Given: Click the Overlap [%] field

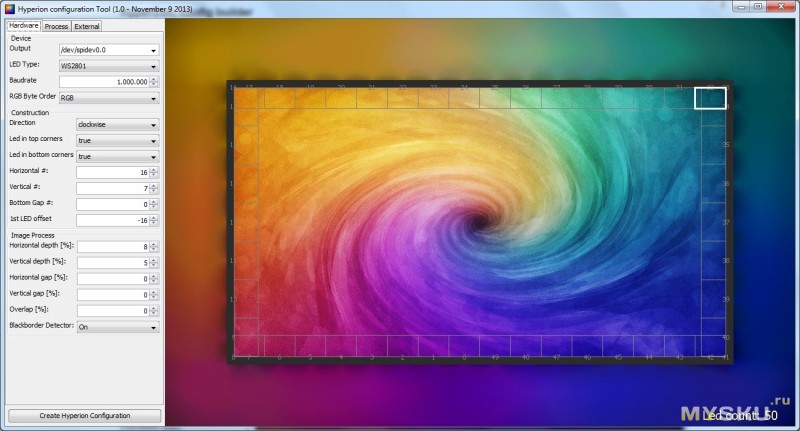Looking at the screenshot, I should (x=113, y=311).
